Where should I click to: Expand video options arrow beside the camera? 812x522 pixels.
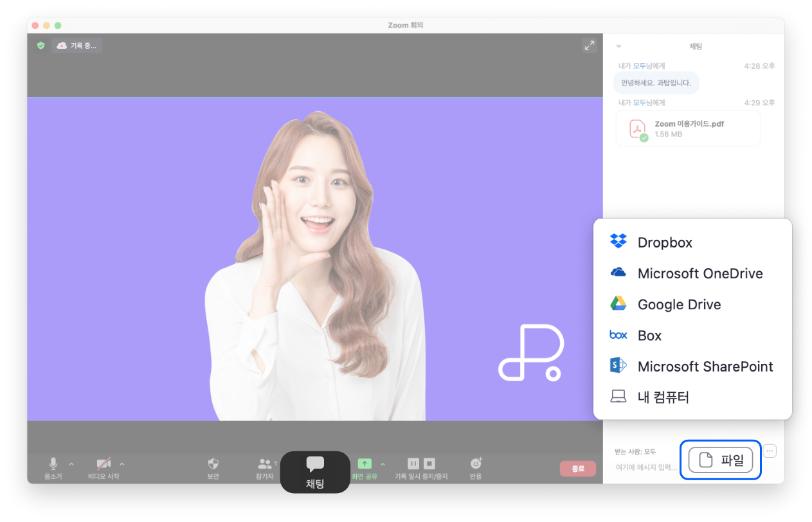click(x=122, y=464)
